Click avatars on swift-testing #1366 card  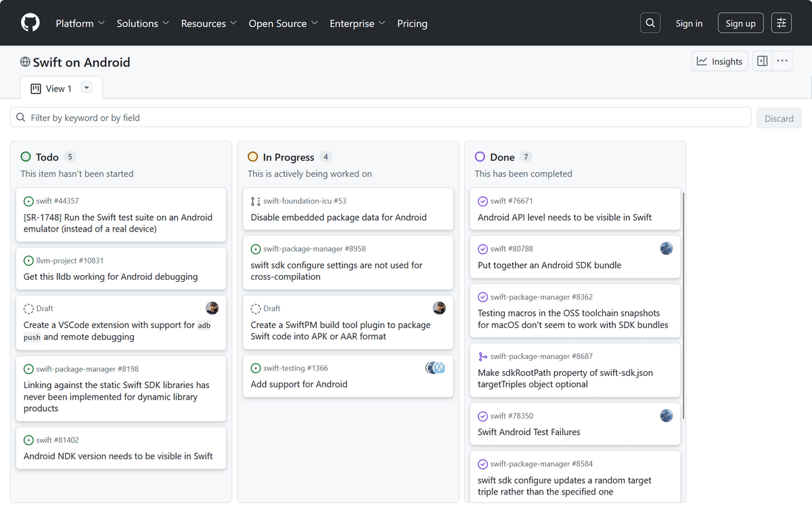point(436,368)
